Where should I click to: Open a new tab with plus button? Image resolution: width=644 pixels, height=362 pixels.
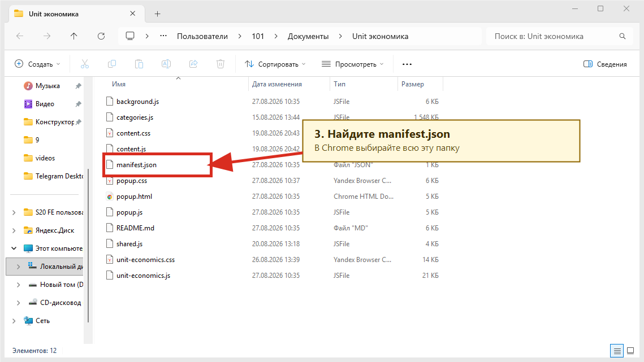[157, 14]
